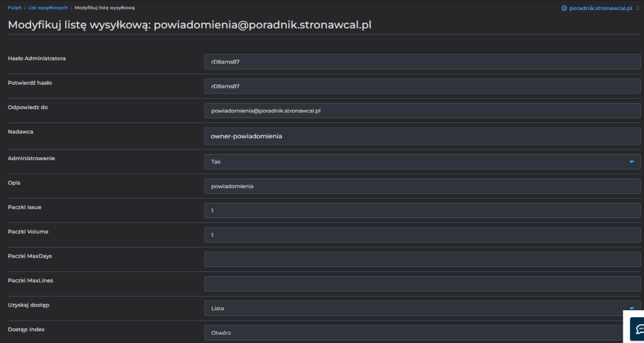Click the Administrowanie label
Screen dimensions: 644x343
click(31, 158)
